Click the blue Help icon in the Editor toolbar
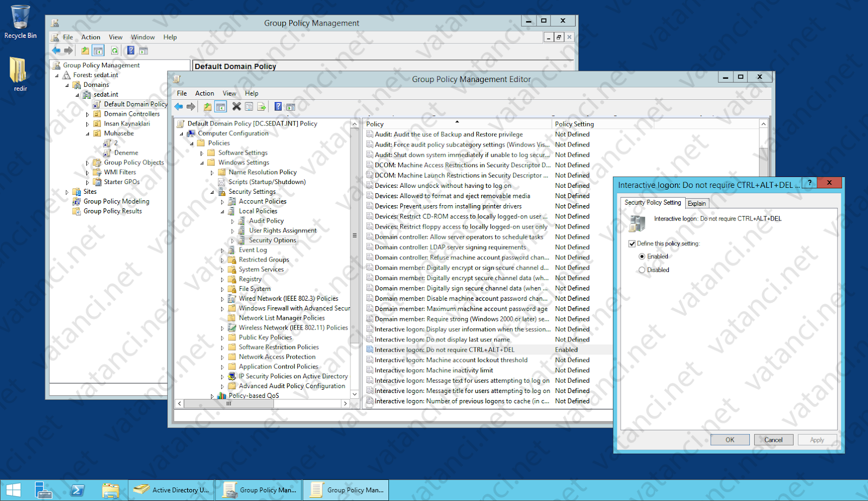 tap(278, 106)
